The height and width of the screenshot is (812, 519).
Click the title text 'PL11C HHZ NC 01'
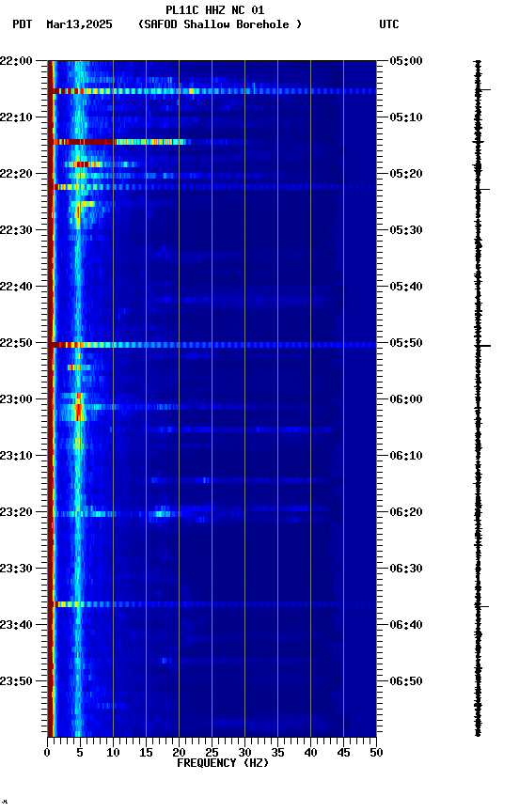[215, 10]
